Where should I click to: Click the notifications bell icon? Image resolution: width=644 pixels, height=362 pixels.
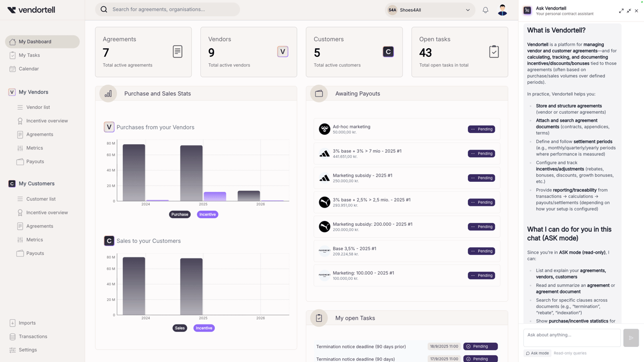pyautogui.click(x=485, y=10)
